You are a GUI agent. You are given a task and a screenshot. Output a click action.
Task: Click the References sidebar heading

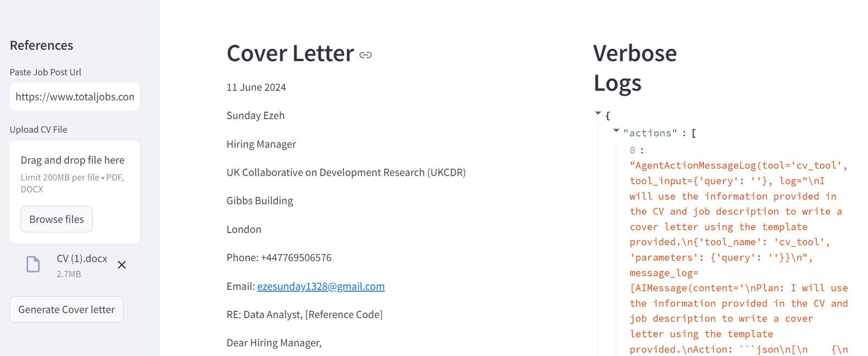tap(41, 46)
